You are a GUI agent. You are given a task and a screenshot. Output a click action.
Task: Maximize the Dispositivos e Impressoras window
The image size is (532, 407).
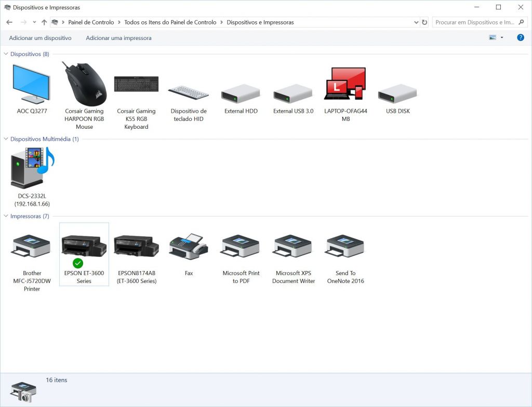pyautogui.click(x=498, y=7)
